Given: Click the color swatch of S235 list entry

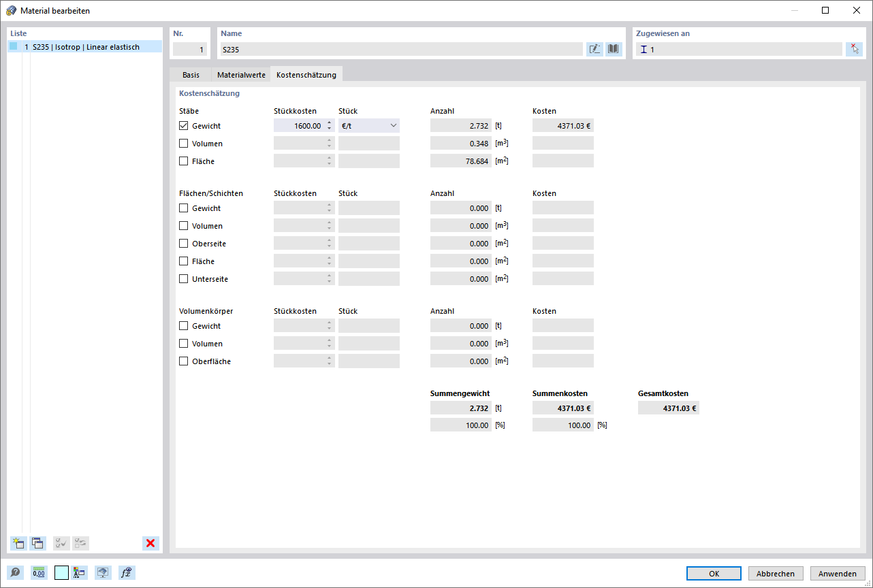Looking at the screenshot, I should (x=14, y=47).
